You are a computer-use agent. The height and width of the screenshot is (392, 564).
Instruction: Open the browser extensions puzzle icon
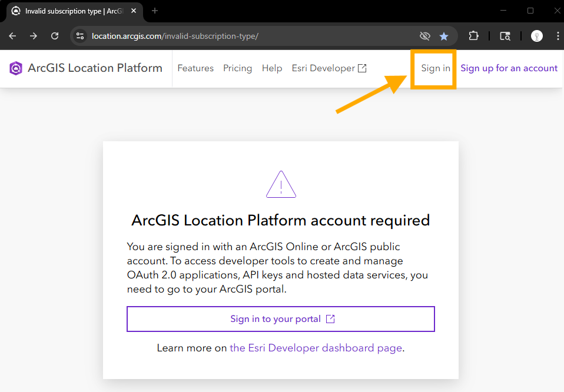pos(473,36)
